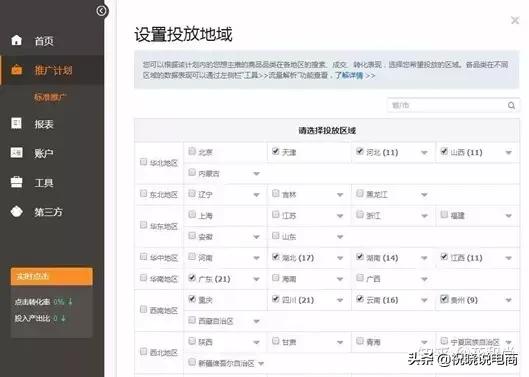529x377 pixels.
Task: Click the toolbox icon beside 工具
Action: point(16,182)
